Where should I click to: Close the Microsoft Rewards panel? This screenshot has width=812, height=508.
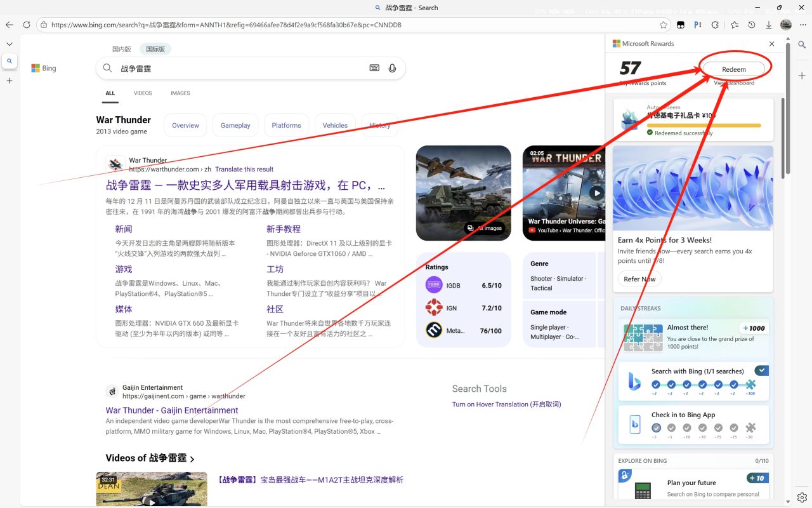(771, 44)
